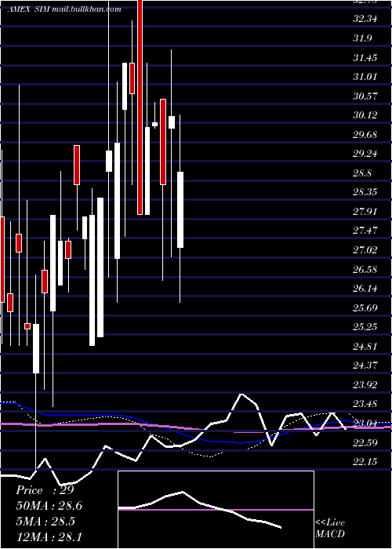This screenshot has height=549, width=392.
Task: Click price axis label 25.69
Action: coord(365,308)
